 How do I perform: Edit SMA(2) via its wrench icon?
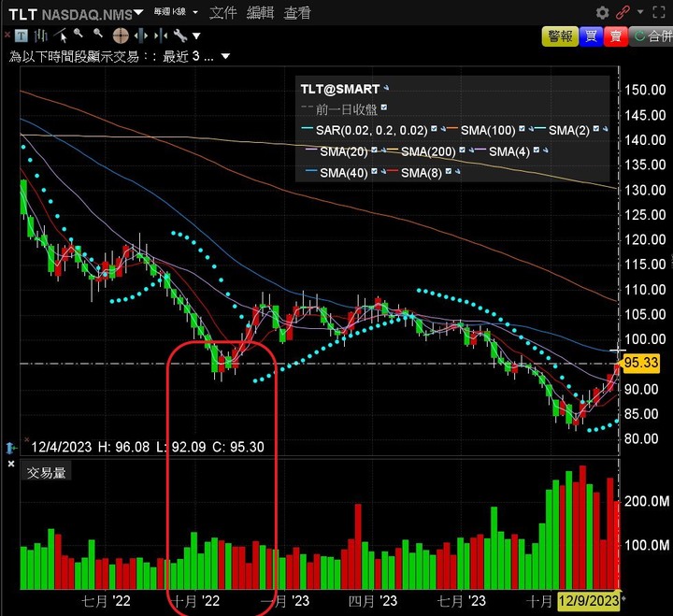(605, 129)
